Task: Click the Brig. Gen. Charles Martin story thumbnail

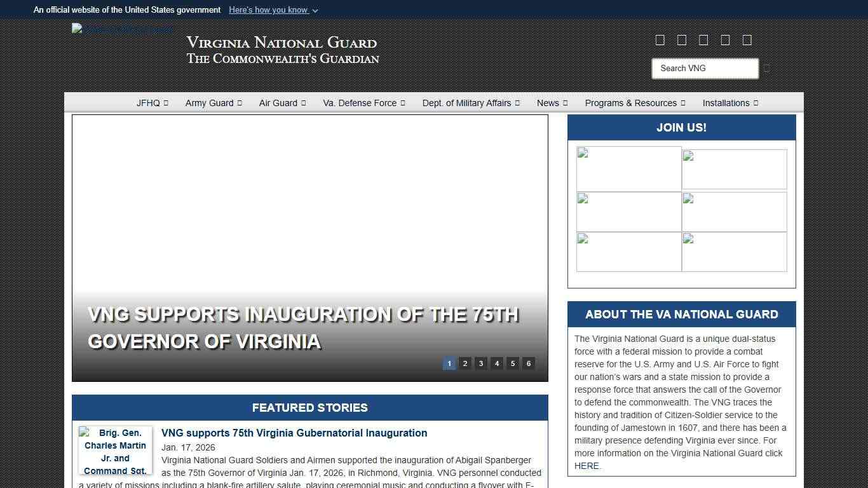Action: point(115,451)
